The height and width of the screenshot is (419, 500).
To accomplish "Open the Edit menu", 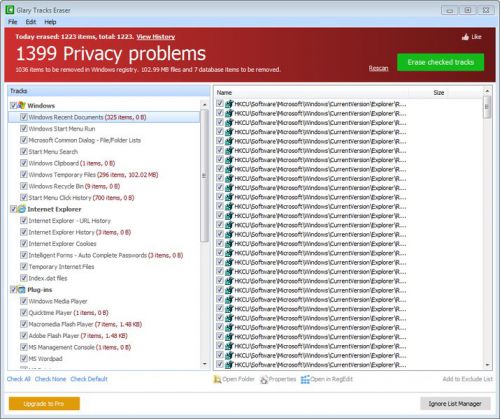I will click(31, 22).
